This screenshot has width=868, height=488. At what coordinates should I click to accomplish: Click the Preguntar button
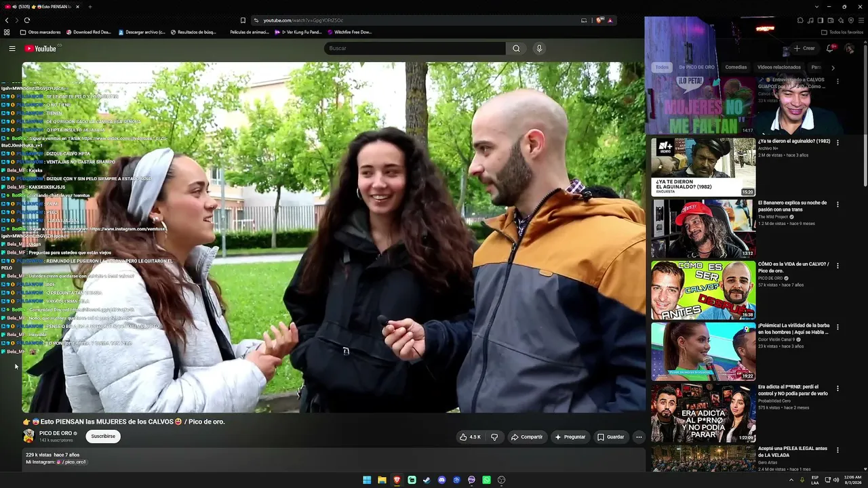(x=570, y=437)
